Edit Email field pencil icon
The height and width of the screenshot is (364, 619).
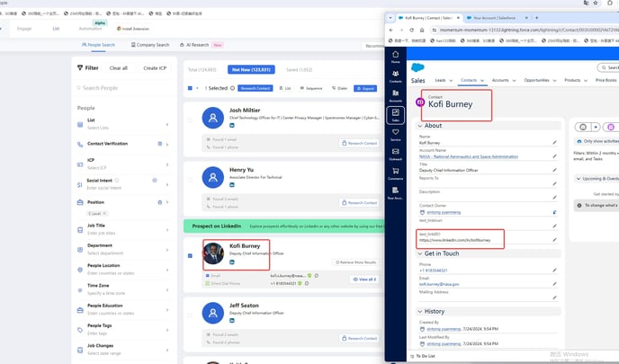(554, 284)
